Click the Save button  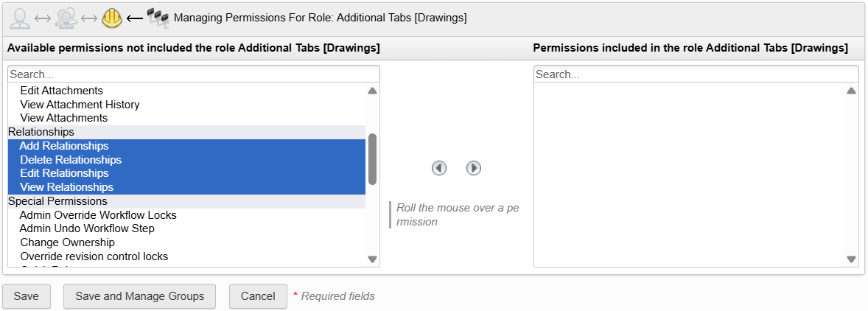point(26,296)
